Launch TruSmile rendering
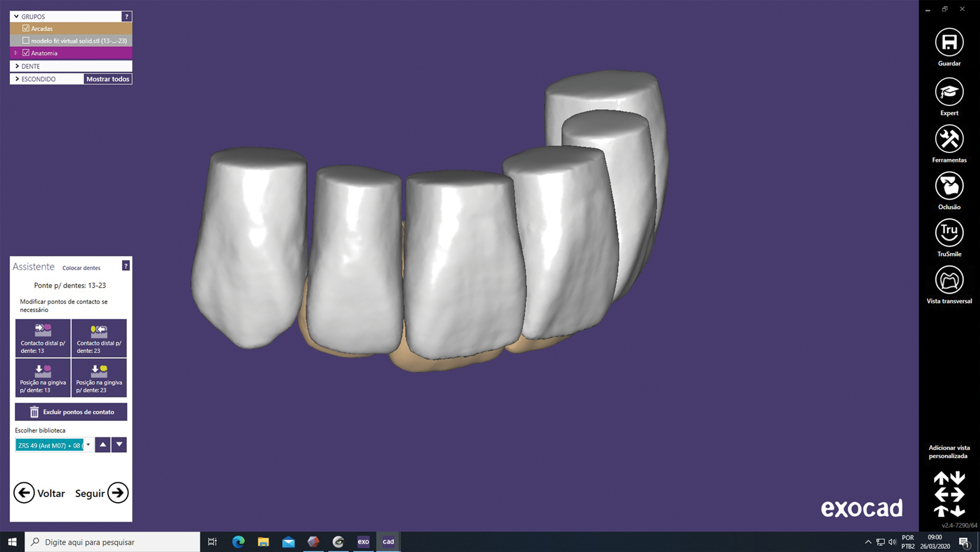The height and width of the screenshot is (552, 980). pos(949,233)
